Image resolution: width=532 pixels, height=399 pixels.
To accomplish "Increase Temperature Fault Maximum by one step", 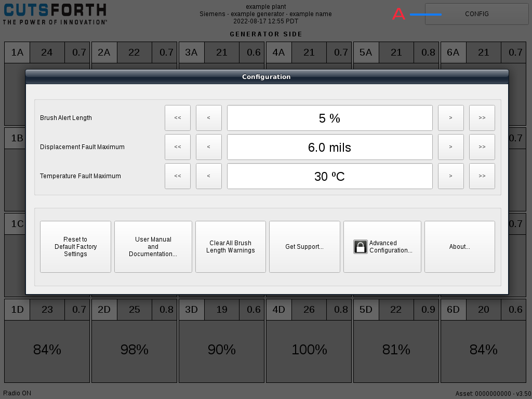I will coord(450,176).
